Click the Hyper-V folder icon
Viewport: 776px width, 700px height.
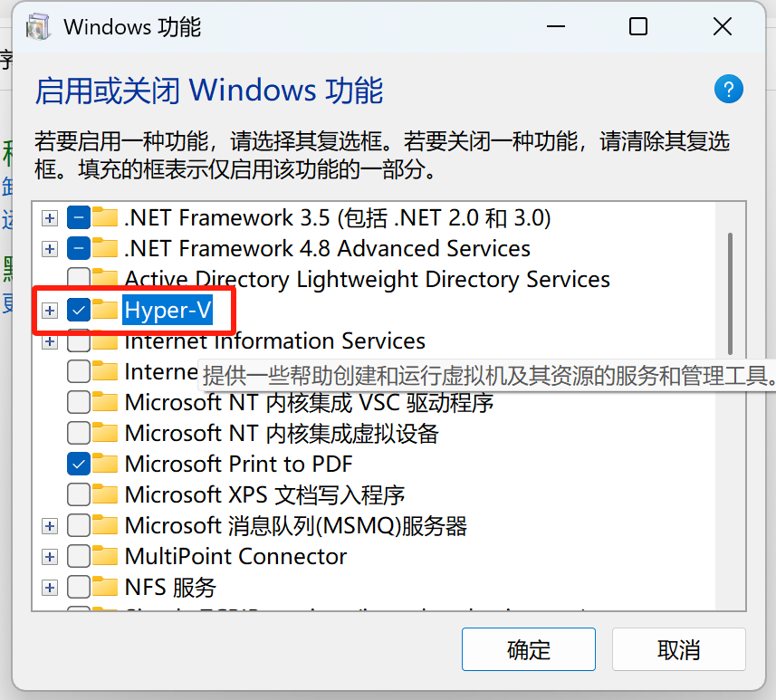(106, 311)
